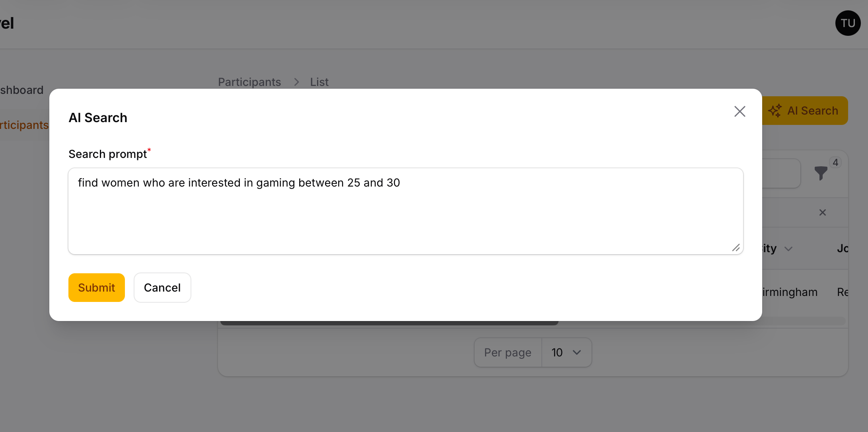Click the breadcrumb chevron separator
The height and width of the screenshot is (432, 868).
click(296, 82)
